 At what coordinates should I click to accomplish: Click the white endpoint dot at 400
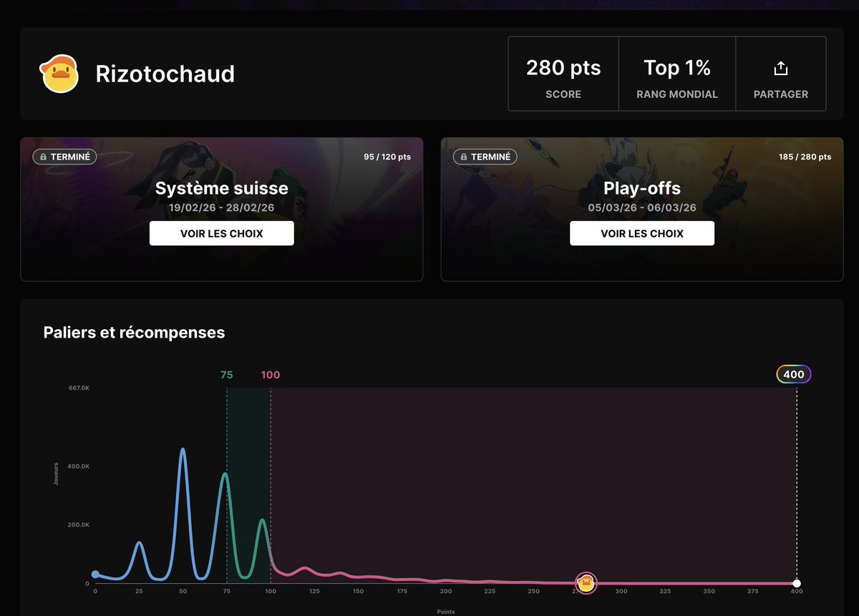tap(797, 583)
